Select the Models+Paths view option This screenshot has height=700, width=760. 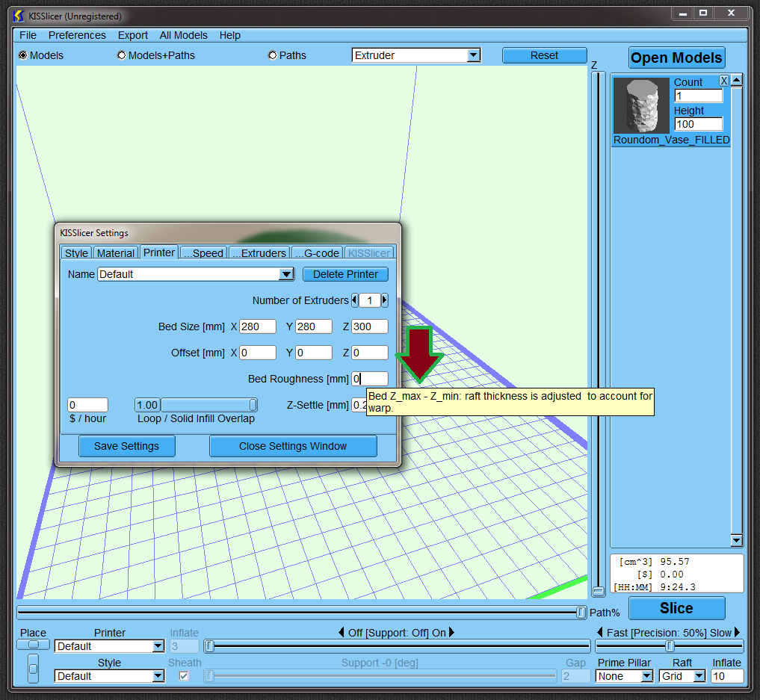pos(122,55)
